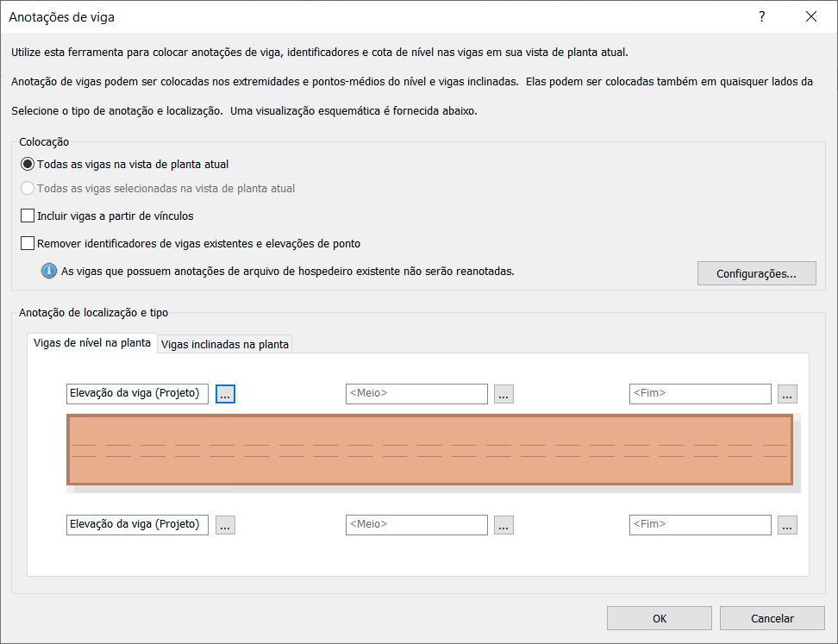Select 'Vigas de nível na planta' tab
Viewport: 838px width, 644px height.
point(92,343)
